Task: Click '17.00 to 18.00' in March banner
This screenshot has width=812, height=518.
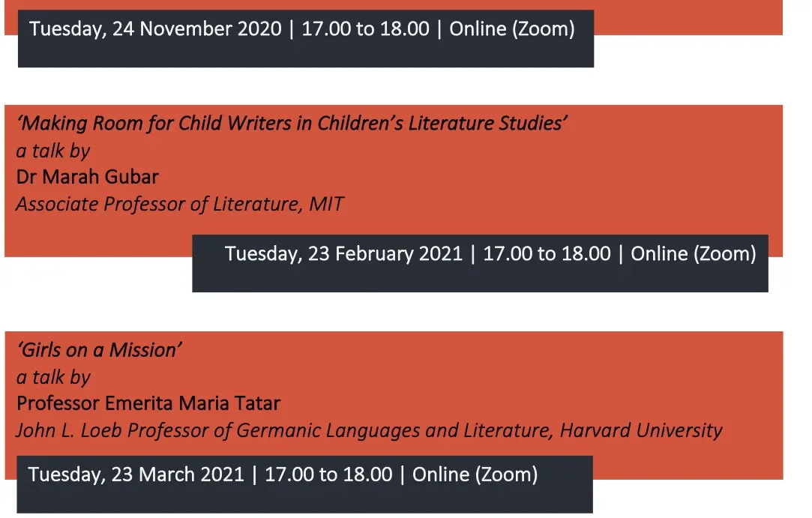Action: (328, 475)
